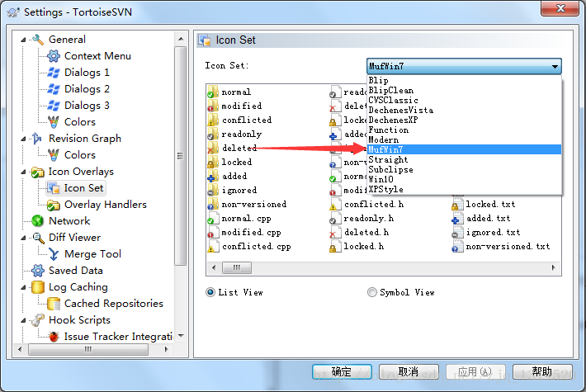Click the Network globe icon

coord(38,221)
